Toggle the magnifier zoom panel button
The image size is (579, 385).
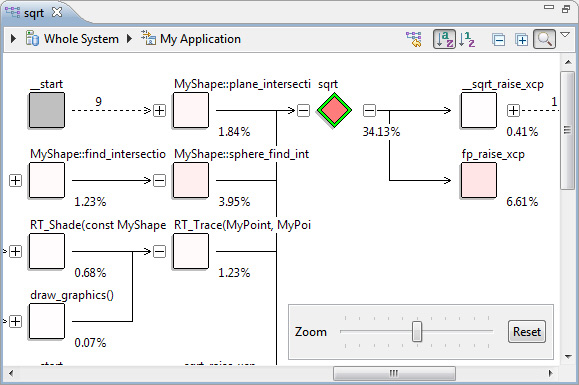click(x=544, y=39)
